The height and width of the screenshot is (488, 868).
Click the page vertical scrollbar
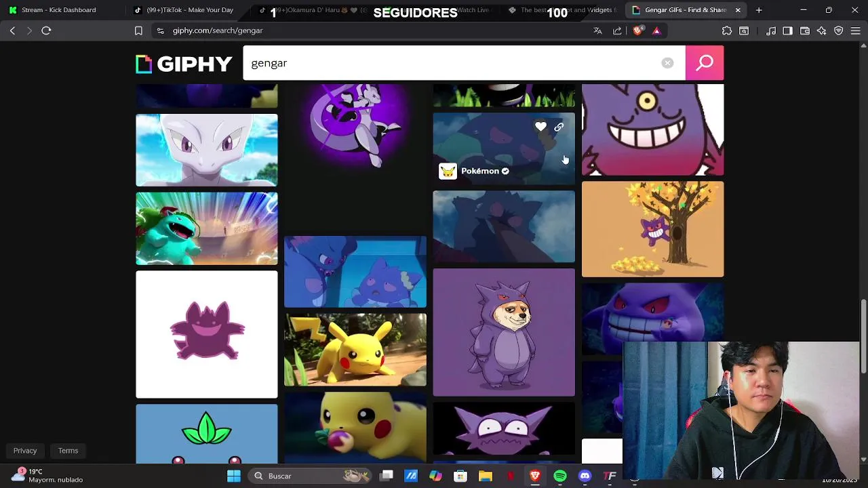(863, 335)
